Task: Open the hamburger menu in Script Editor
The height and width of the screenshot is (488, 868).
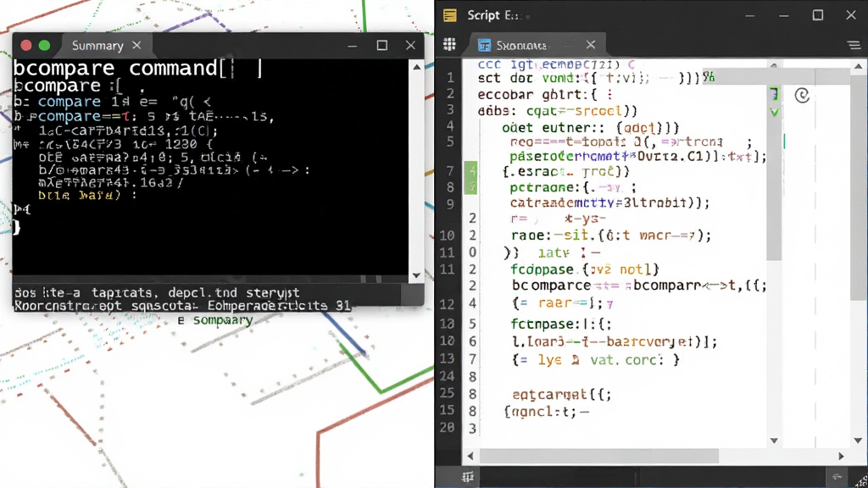Action: click(x=854, y=45)
